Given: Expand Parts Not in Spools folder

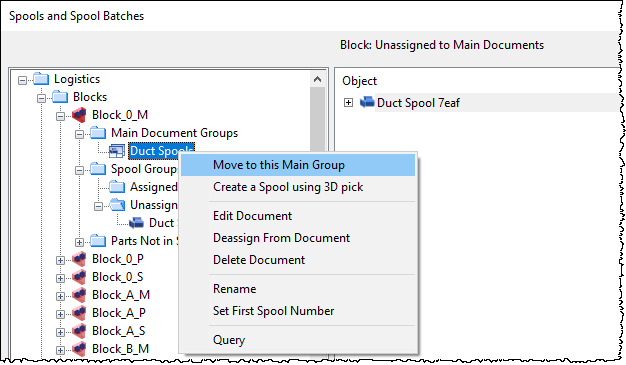Looking at the screenshot, I should click(79, 242).
